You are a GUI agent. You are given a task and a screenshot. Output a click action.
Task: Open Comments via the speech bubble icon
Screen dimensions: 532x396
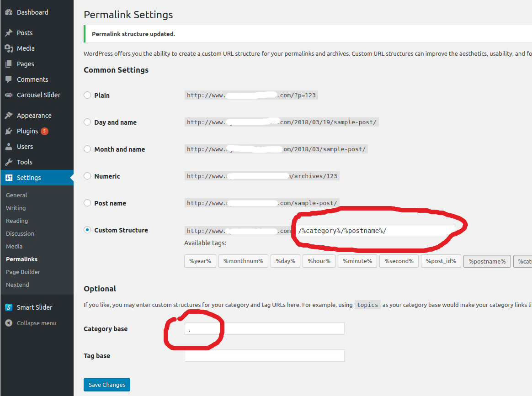pos(9,79)
